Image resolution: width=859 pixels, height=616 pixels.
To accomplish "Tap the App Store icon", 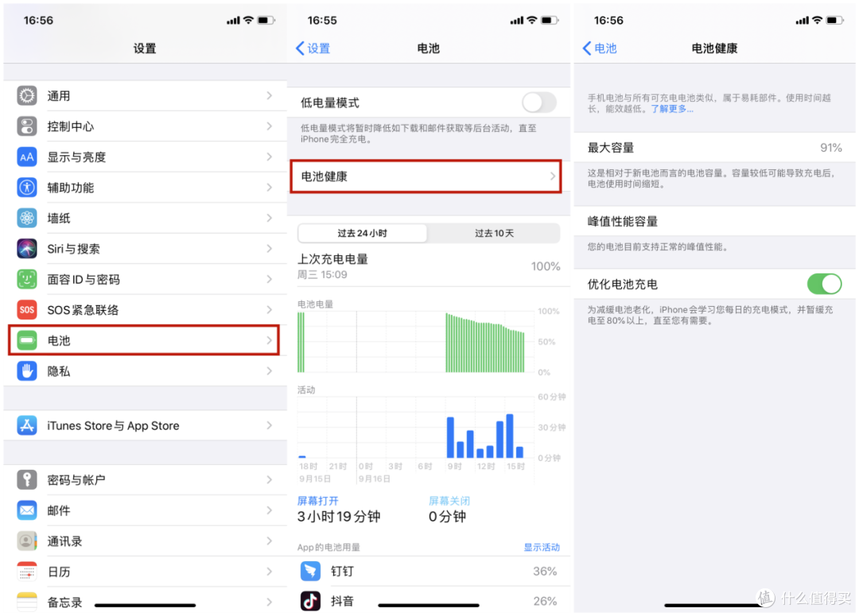I will point(27,425).
